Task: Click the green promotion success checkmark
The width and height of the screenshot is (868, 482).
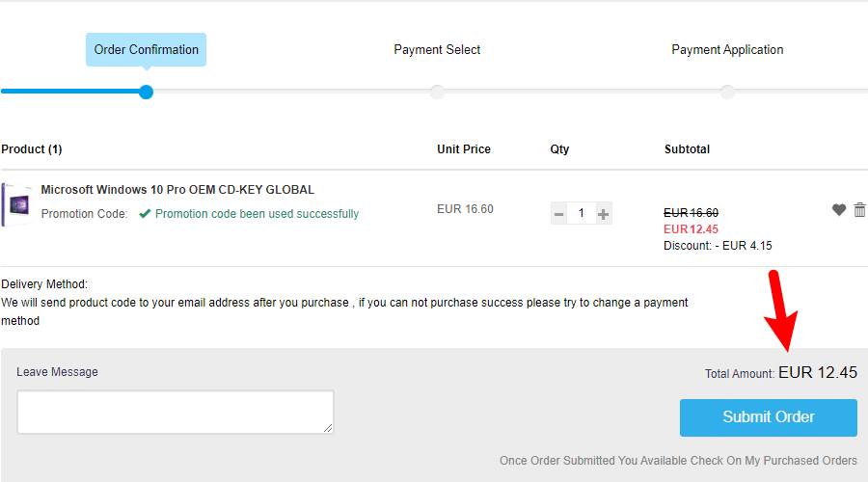Action: tap(145, 214)
